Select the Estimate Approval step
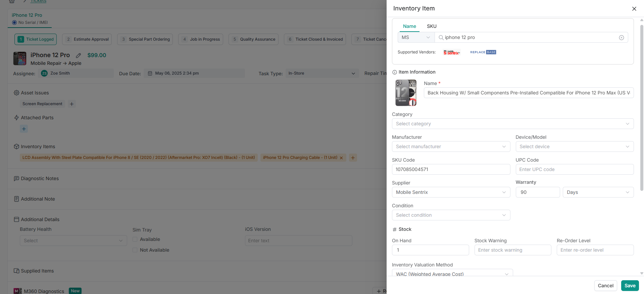 pos(87,39)
